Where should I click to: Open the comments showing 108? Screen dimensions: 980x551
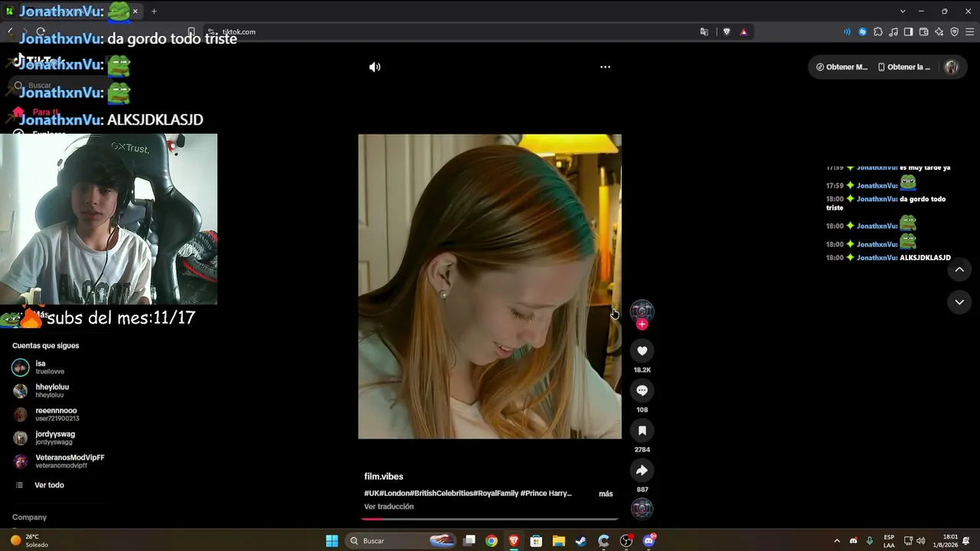tap(642, 390)
